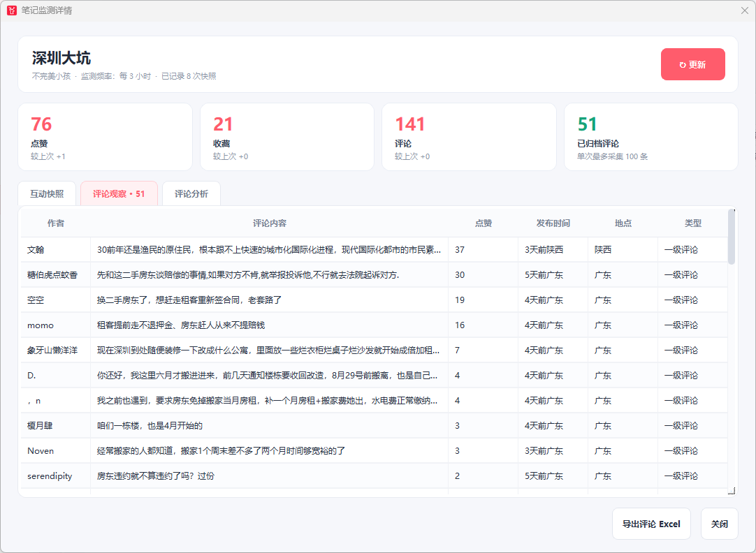
Task: Switch to the 互动快照 tab
Action: tap(47, 193)
